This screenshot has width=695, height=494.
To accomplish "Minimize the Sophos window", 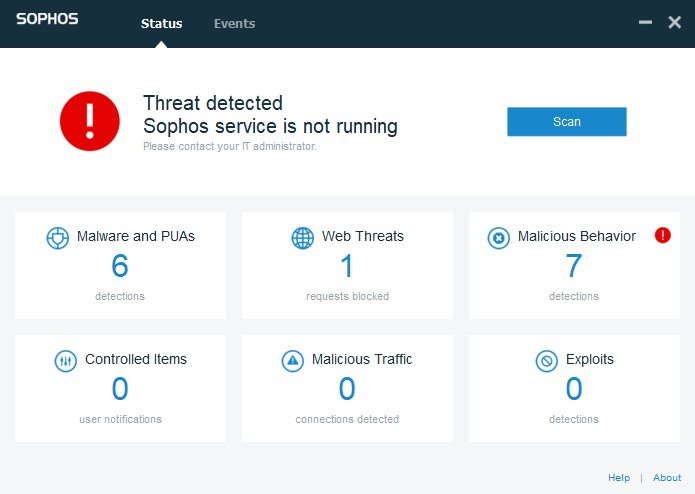I will coord(645,22).
